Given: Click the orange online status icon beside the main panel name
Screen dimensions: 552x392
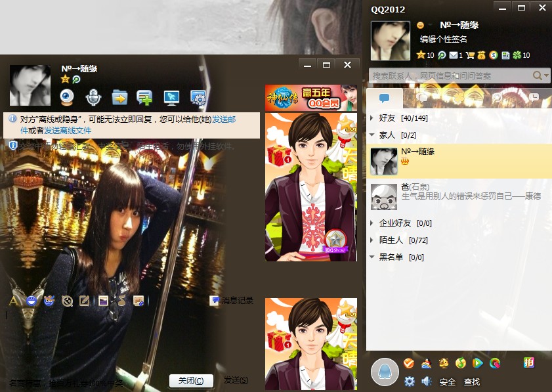Looking at the screenshot, I should tap(420, 25).
